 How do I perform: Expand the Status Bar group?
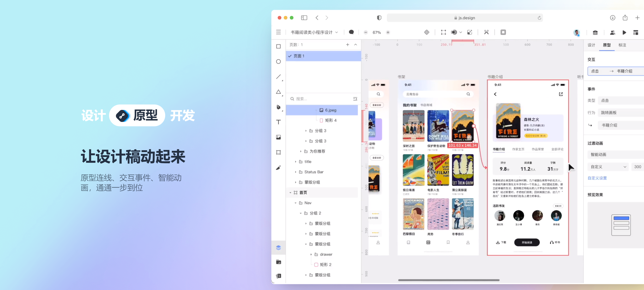tap(295, 172)
